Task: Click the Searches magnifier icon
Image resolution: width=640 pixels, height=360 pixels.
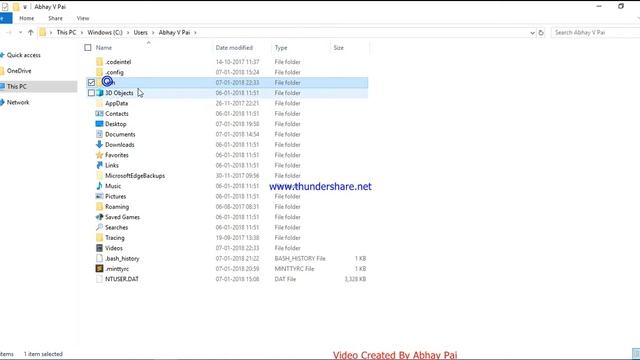Action: 99,227
